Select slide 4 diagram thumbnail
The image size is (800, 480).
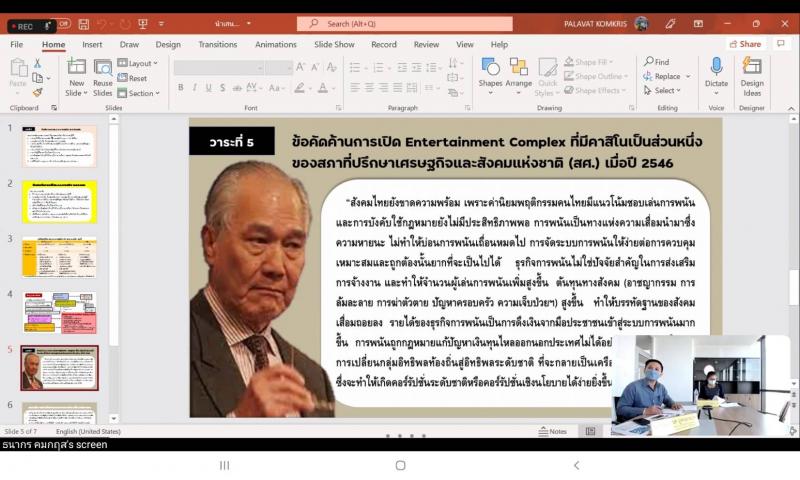59,313
